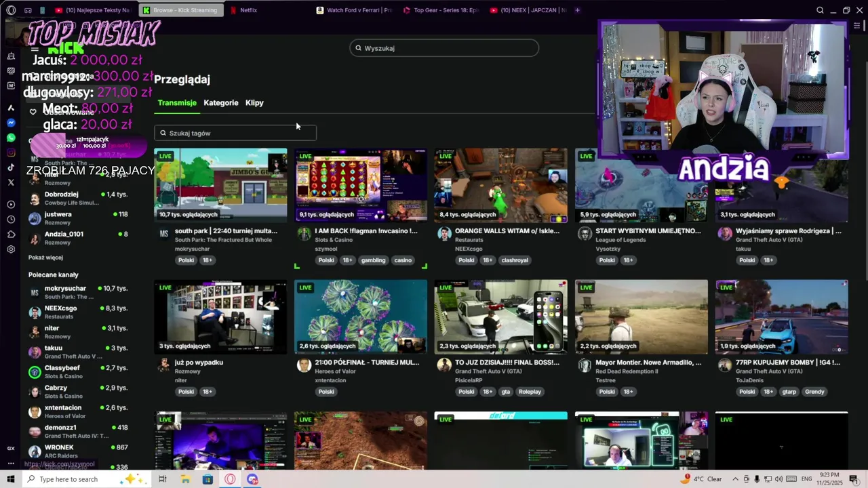Switch to YouTube Najlepsze Teksty tab
Screen dimensions: 868x488
point(94,10)
